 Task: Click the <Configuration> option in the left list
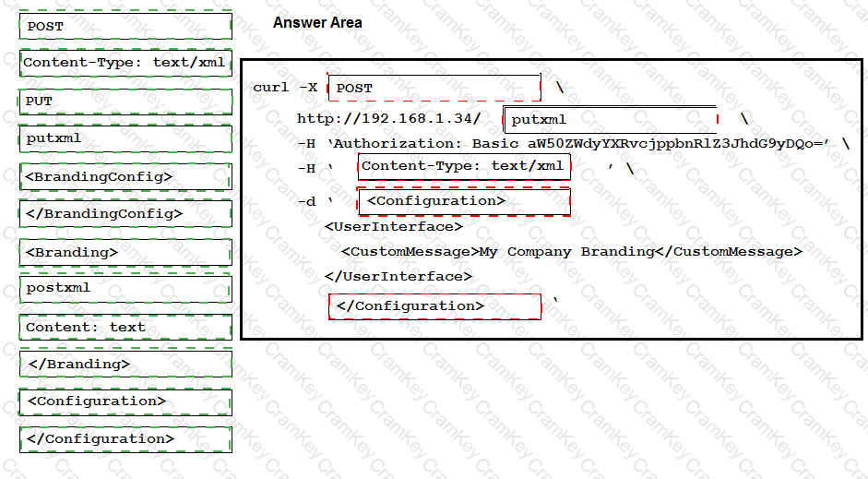[125, 401]
